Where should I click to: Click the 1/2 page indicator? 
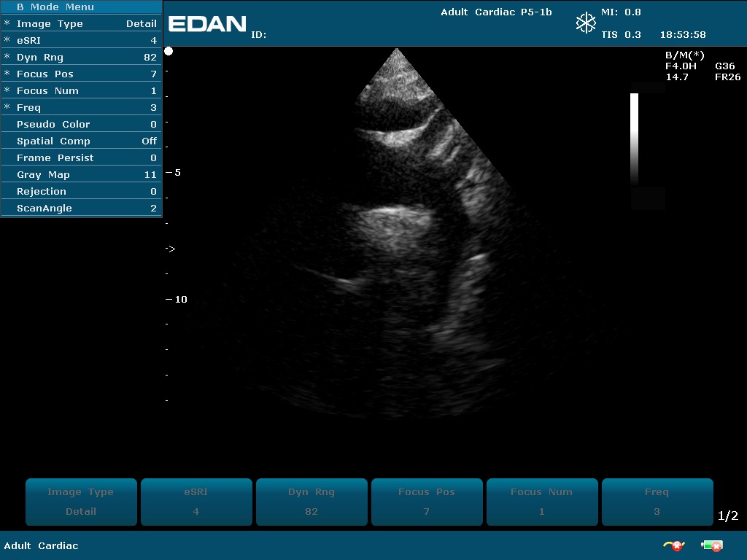point(728,516)
